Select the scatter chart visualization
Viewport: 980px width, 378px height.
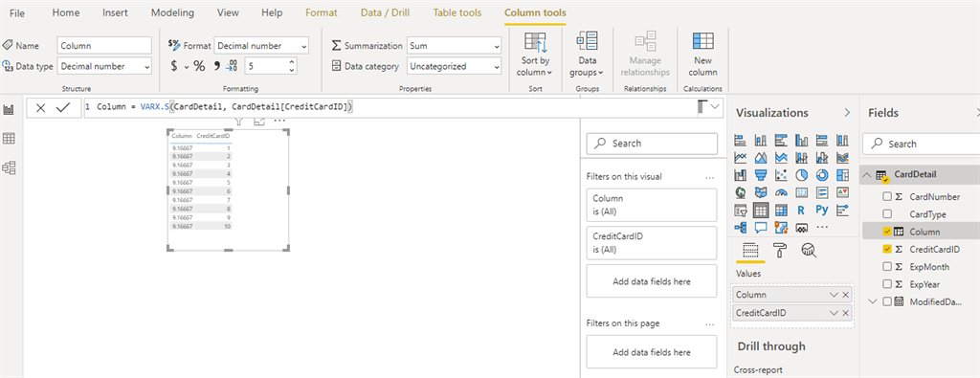click(781, 175)
